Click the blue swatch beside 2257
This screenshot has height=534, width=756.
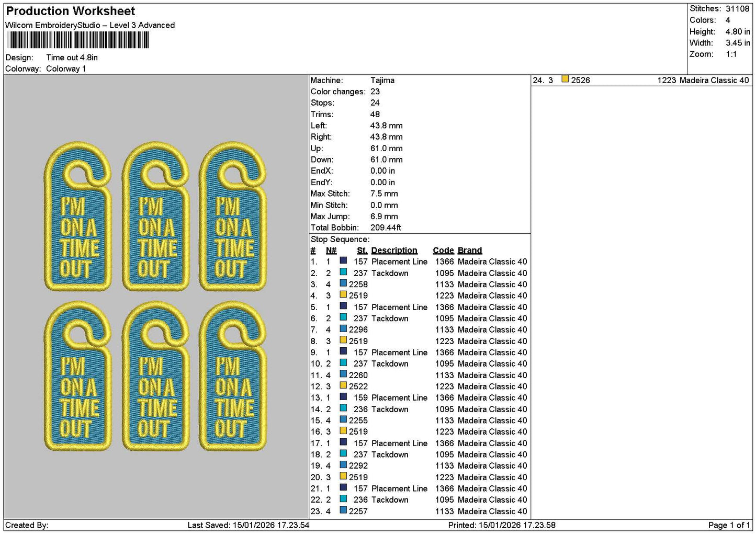(343, 510)
